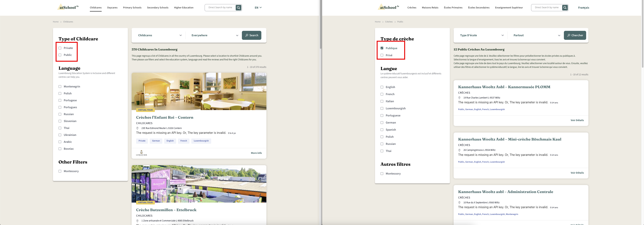Check the Private childcare type checkbox
This screenshot has height=225, width=644.
(60, 48)
